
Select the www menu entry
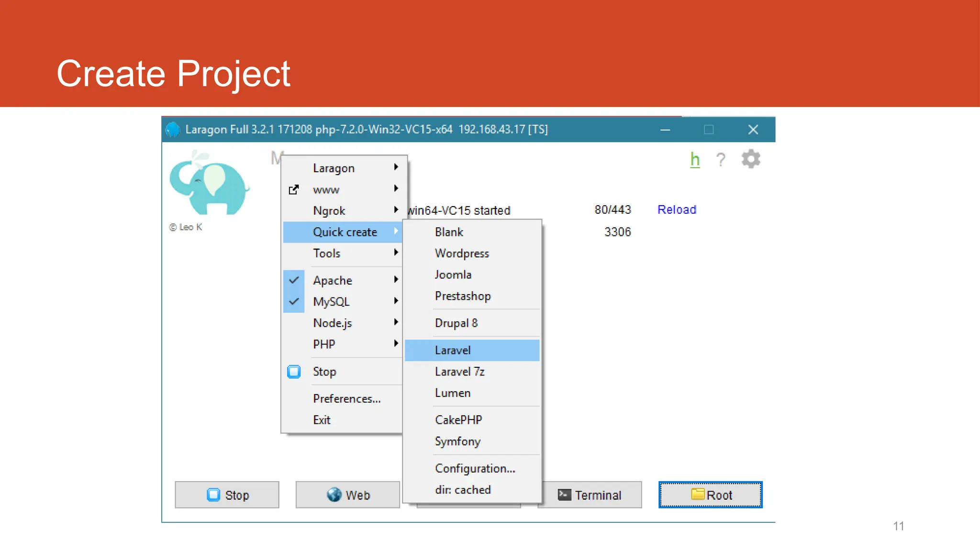coord(343,189)
